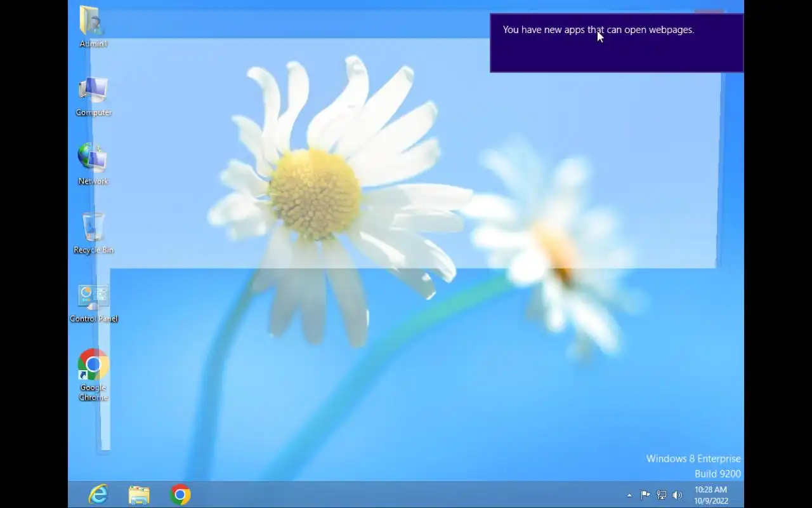Select the Control Panel desktop icon

(93, 303)
